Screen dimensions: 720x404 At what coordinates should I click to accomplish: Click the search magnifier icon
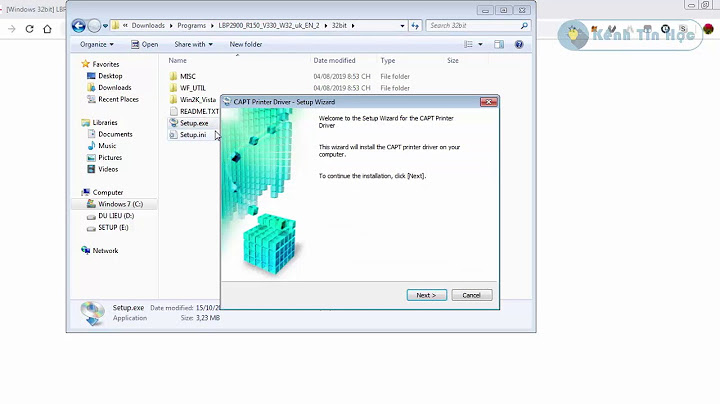[x=524, y=26]
